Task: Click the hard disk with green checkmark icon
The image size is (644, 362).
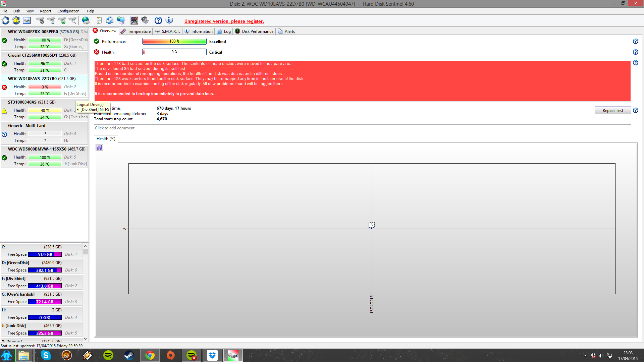Action: (62, 20)
